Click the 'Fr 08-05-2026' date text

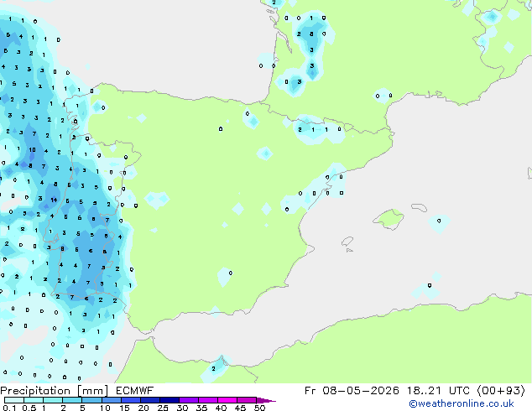(352, 391)
